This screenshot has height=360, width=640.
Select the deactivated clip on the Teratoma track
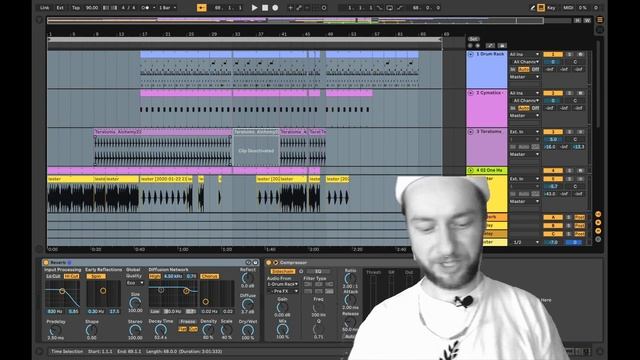[256, 147]
